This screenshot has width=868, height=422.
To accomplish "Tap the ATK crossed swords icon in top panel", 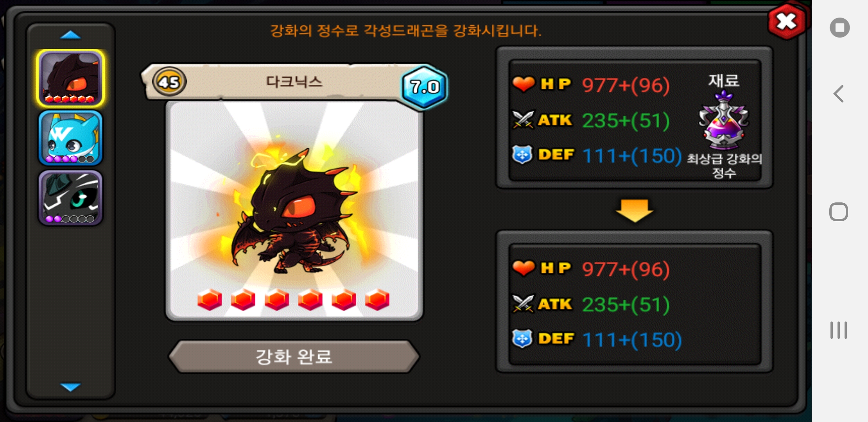I will 523,120.
